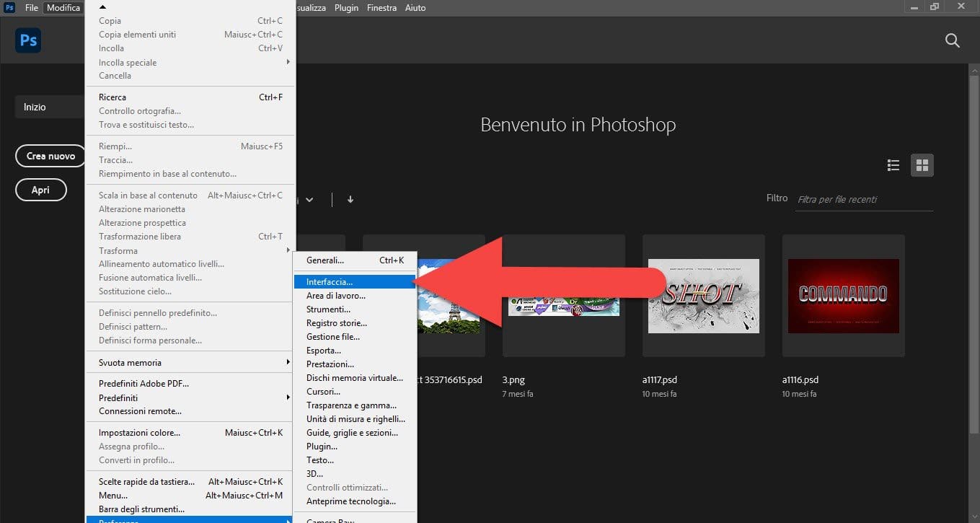Expand Predefiniti submenu
The height and width of the screenshot is (523, 980).
coord(288,397)
